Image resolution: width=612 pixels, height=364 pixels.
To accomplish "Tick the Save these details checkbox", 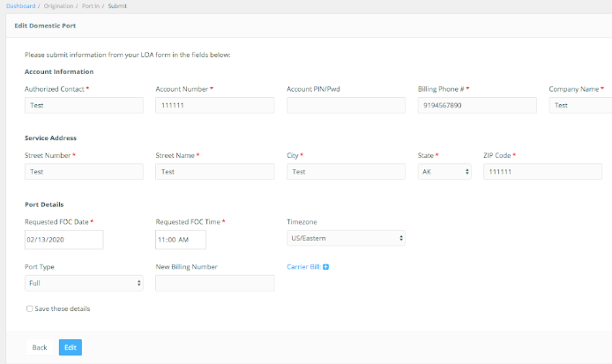I will tap(29, 308).
